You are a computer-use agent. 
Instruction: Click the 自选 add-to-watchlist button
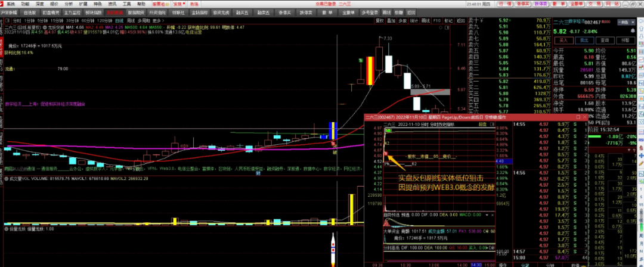coord(623,22)
